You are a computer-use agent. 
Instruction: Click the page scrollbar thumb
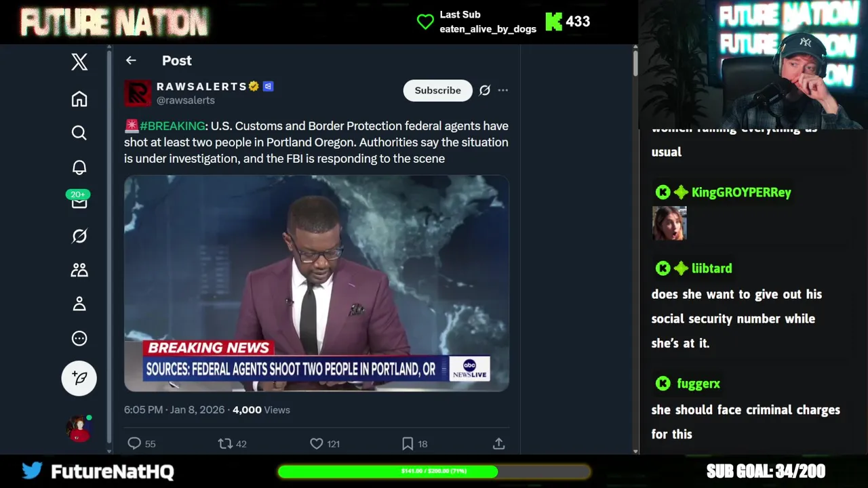tap(635, 62)
